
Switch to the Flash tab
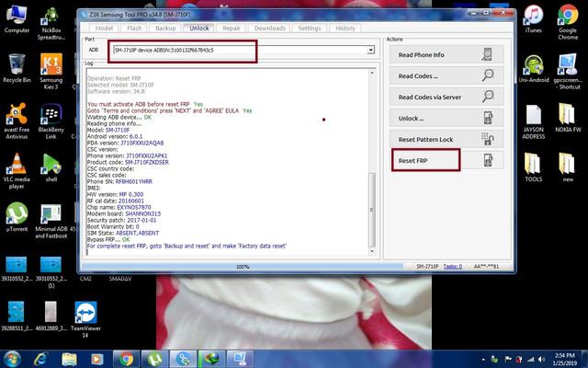134,29
